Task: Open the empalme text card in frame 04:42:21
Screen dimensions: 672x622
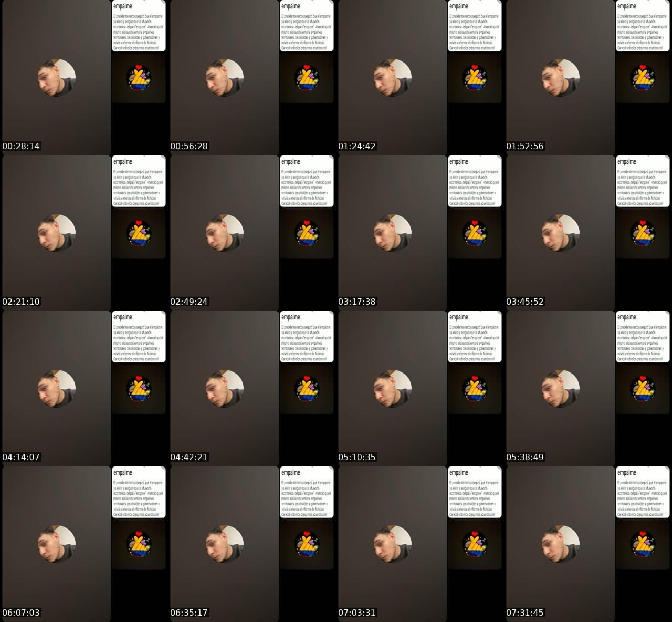Action: coord(307,337)
